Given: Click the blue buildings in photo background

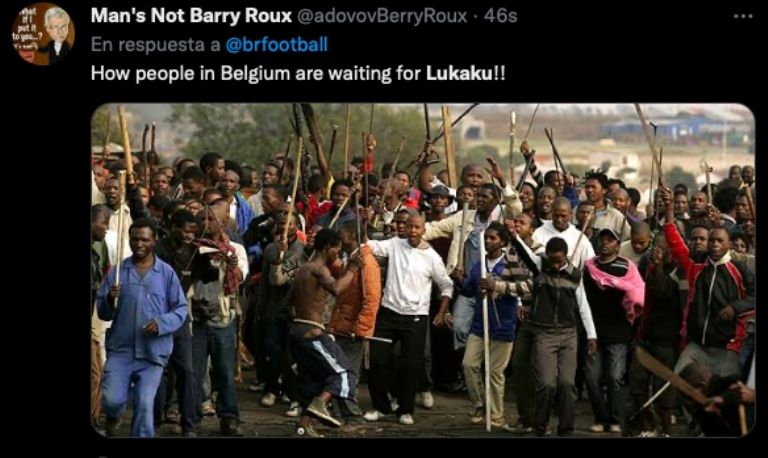Looking at the screenshot, I should (x=678, y=126).
